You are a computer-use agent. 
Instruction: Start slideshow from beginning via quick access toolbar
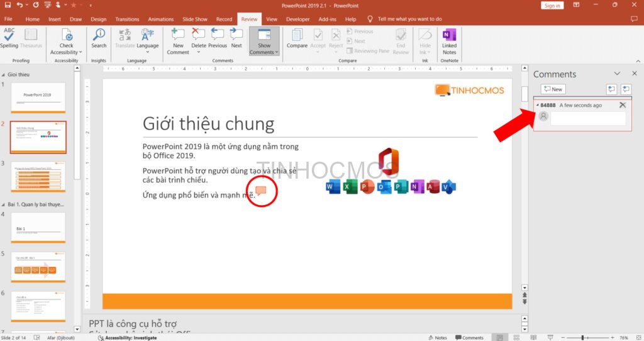[x=48, y=5]
